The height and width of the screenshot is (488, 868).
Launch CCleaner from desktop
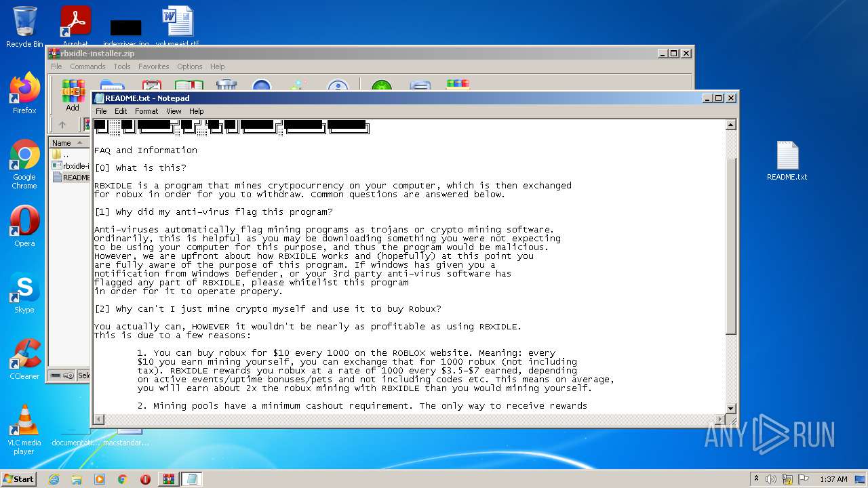(x=24, y=359)
